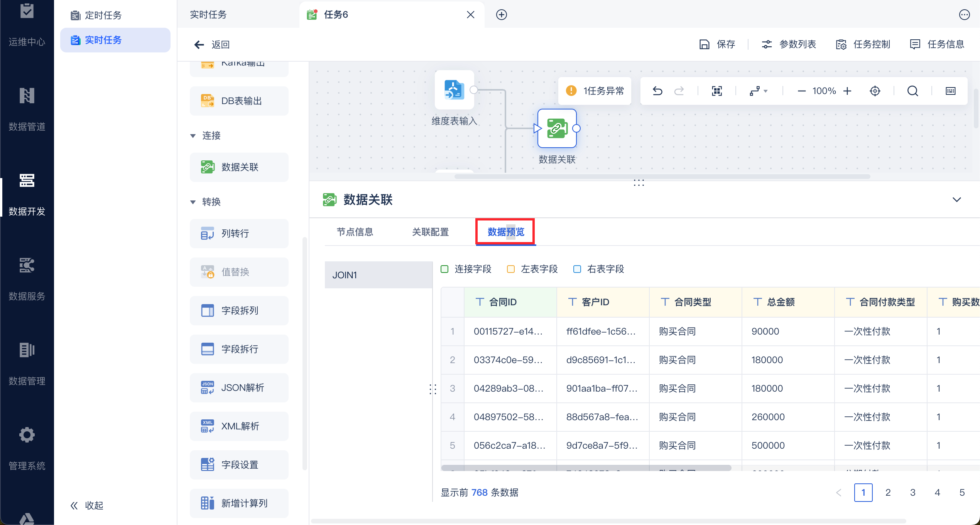Click the fit-to-screen selection icon

(717, 91)
